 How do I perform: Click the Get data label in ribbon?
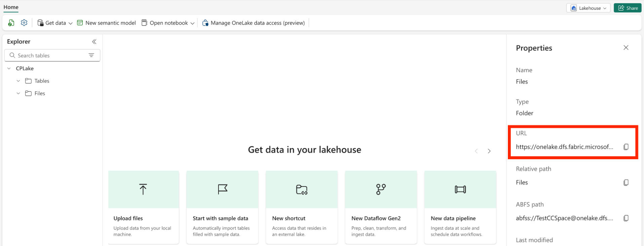56,23
